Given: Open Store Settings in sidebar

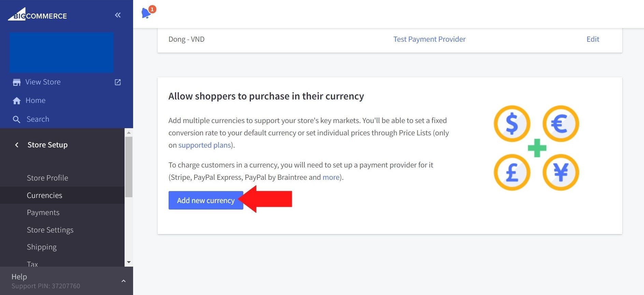Looking at the screenshot, I should 50,230.
